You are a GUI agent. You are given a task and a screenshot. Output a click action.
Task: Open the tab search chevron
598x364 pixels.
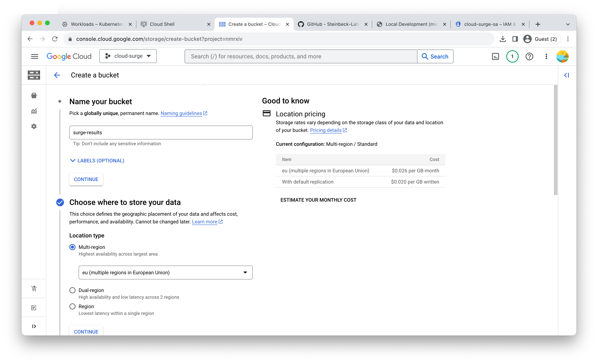tap(568, 24)
